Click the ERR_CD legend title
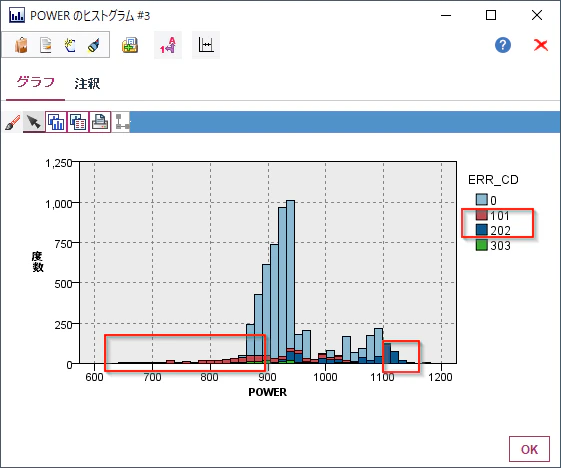561x468 pixels. pos(493,180)
